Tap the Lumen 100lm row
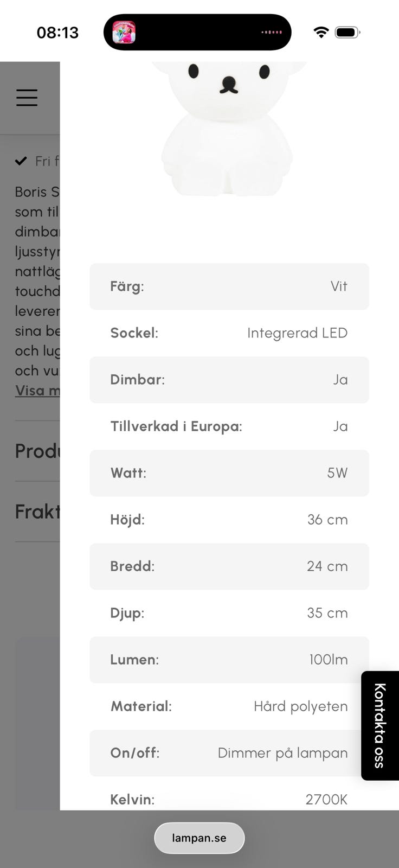399x868 pixels. click(229, 660)
